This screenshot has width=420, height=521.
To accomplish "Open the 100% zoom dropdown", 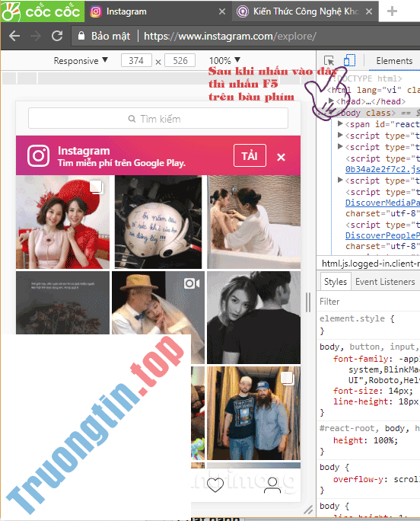I will (x=224, y=60).
